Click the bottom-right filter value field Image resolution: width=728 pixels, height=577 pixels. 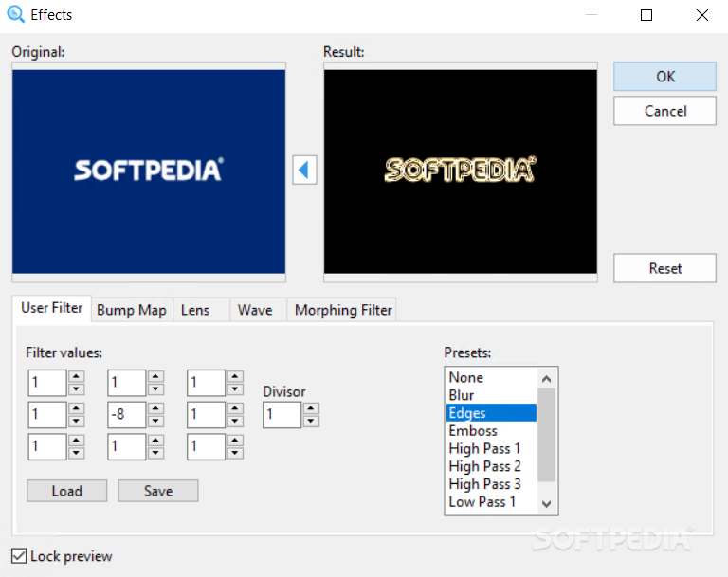[x=206, y=446]
